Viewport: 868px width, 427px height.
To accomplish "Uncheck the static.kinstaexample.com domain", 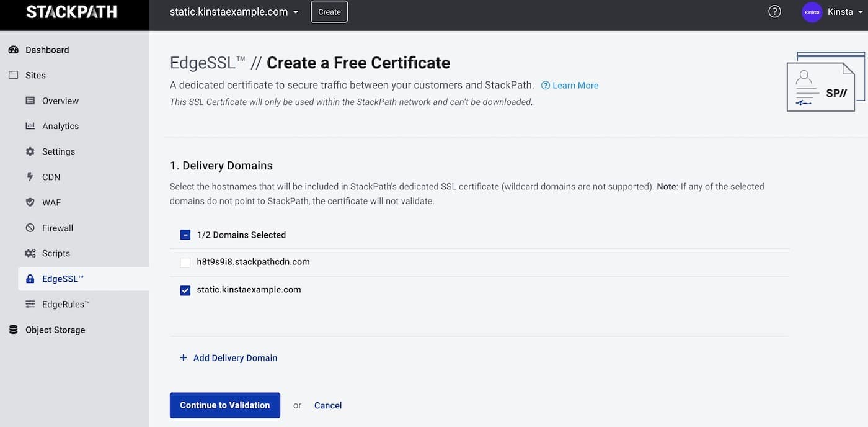I will pos(185,289).
